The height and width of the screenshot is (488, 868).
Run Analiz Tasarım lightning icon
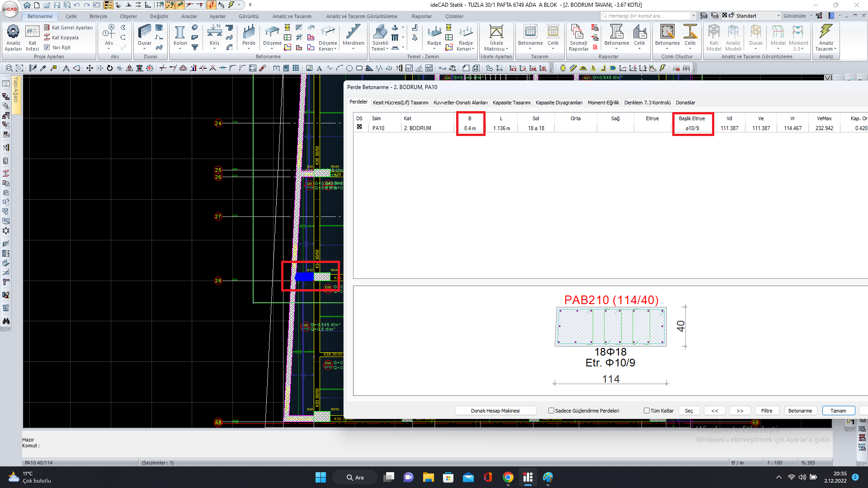(826, 38)
